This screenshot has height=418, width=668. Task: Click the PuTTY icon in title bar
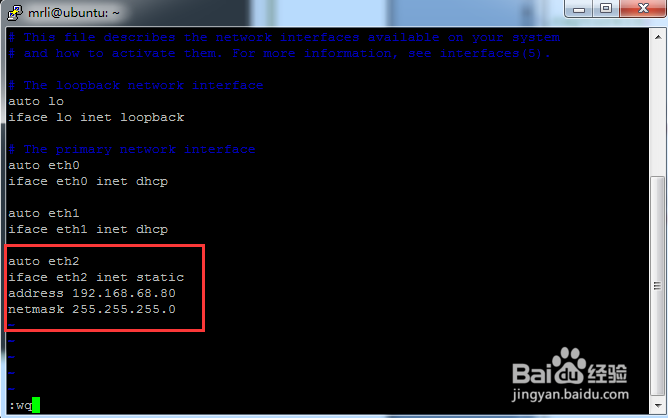point(14,12)
